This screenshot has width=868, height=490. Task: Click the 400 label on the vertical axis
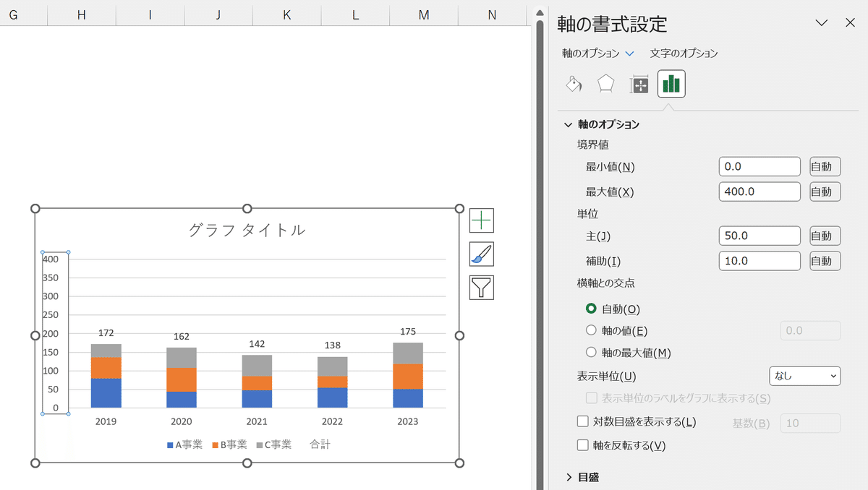click(x=51, y=259)
